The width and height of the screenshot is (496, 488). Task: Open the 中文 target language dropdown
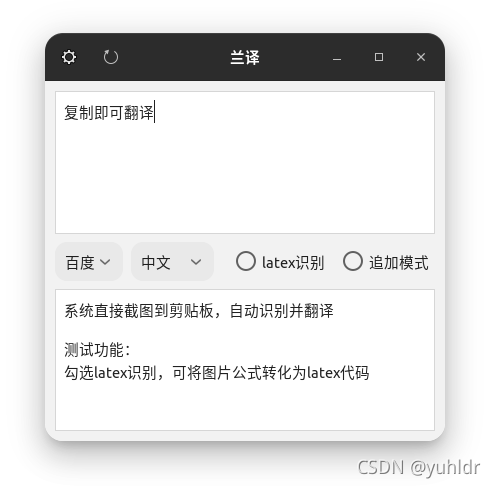(172, 262)
